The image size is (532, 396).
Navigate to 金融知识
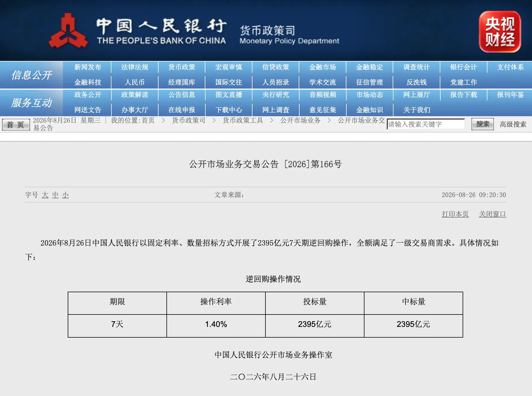pyautogui.click(x=370, y=110)
